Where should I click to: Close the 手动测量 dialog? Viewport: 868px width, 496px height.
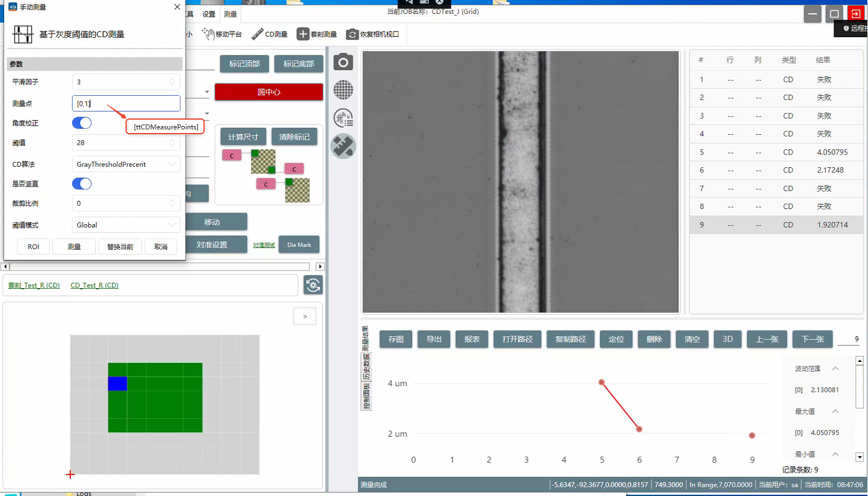pos(177,7)
